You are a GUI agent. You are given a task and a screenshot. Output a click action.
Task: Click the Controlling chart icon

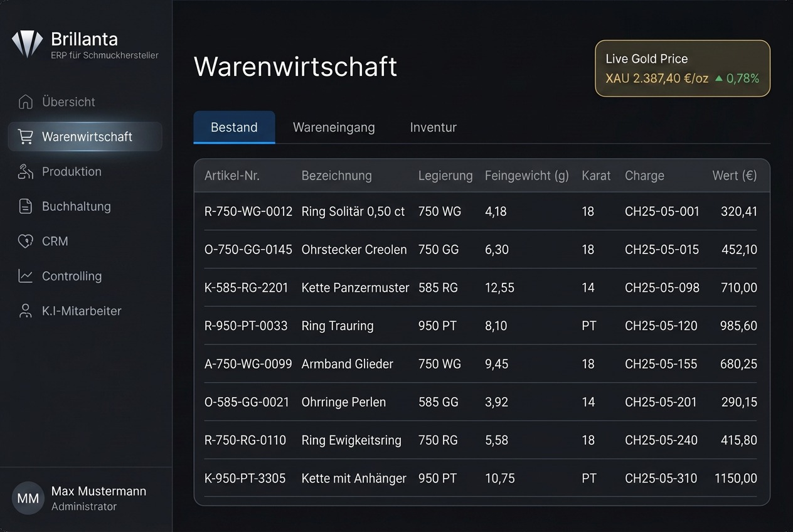tap(26, 276)
